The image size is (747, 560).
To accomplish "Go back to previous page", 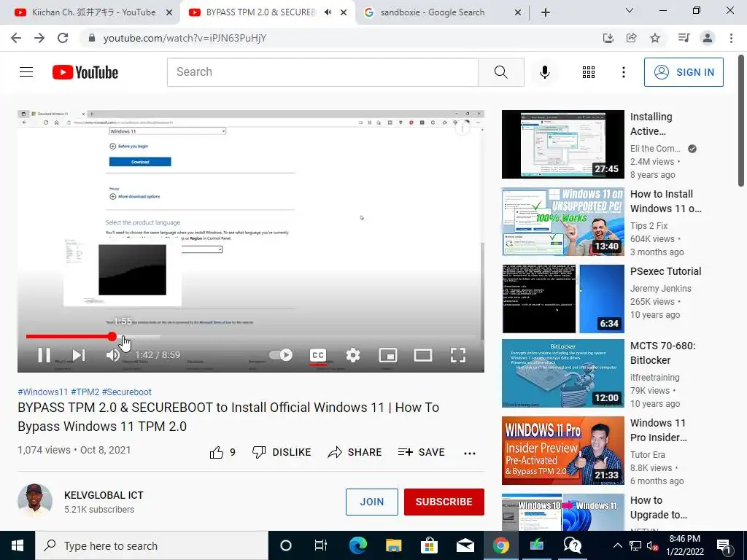I will tap(16, 38).
